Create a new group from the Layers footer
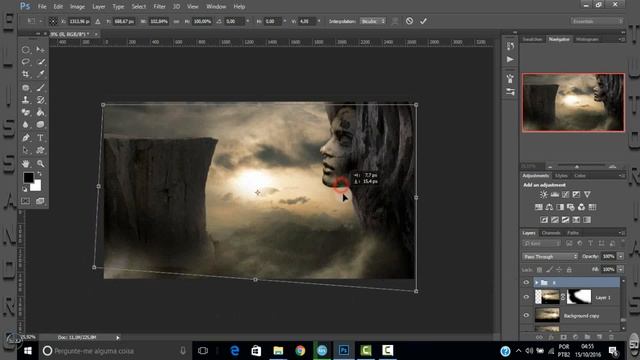 click(587, 337)
